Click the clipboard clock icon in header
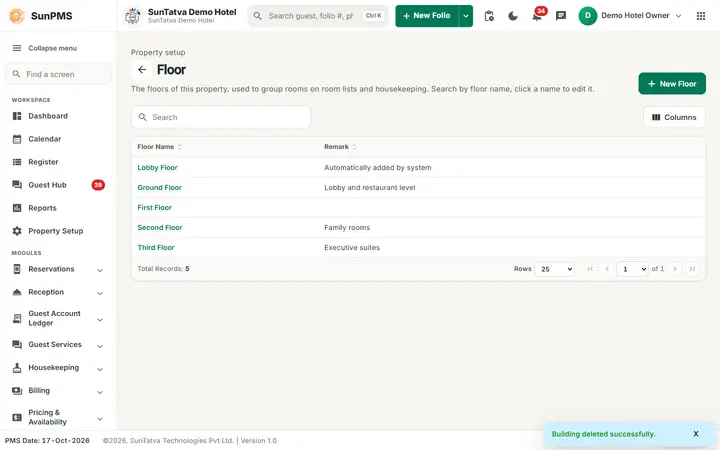This screenshot has height=450, width=720. click(x=489, y=16)
